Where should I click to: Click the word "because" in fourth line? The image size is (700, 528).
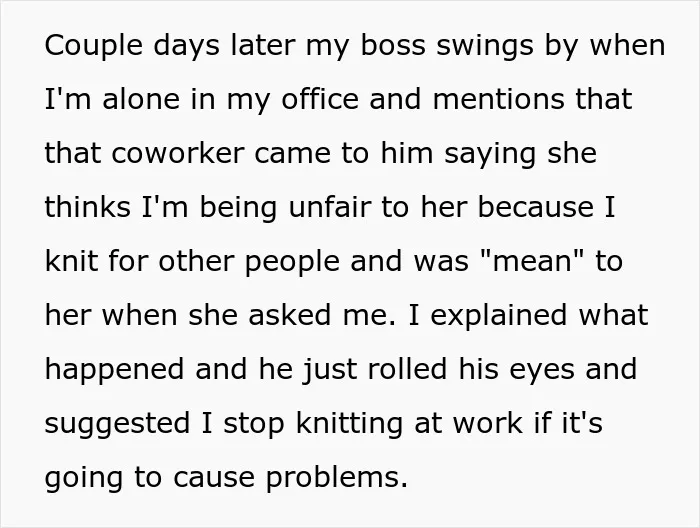535,207
